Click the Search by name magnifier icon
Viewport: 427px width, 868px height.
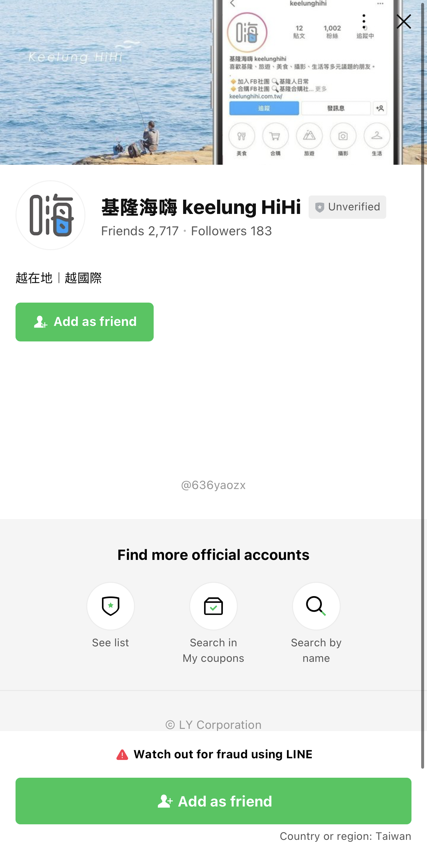(x=316, y=606)
